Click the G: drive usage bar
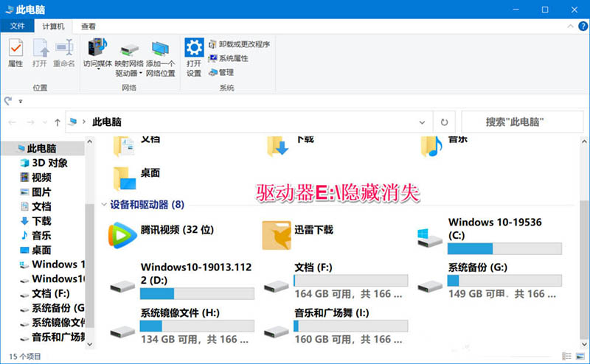 click(504, 281)
